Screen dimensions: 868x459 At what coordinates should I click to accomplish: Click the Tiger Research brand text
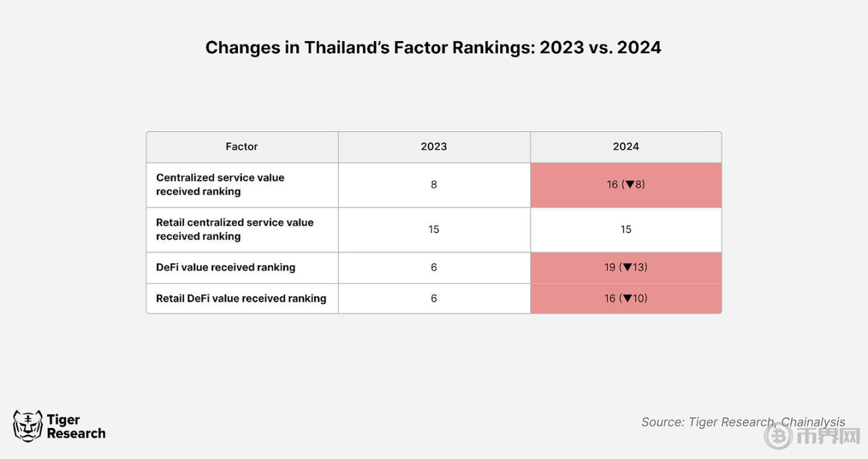click(76, 427)
